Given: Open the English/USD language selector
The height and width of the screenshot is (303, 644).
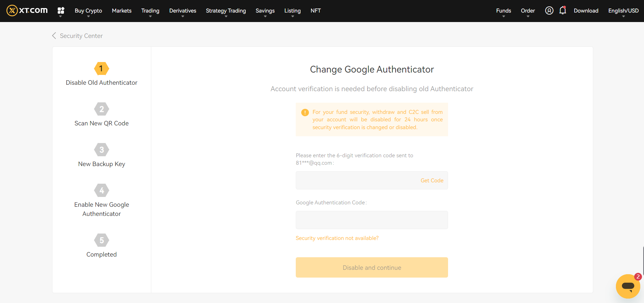Looking at the screenshot, I should [x=623, y=11].
